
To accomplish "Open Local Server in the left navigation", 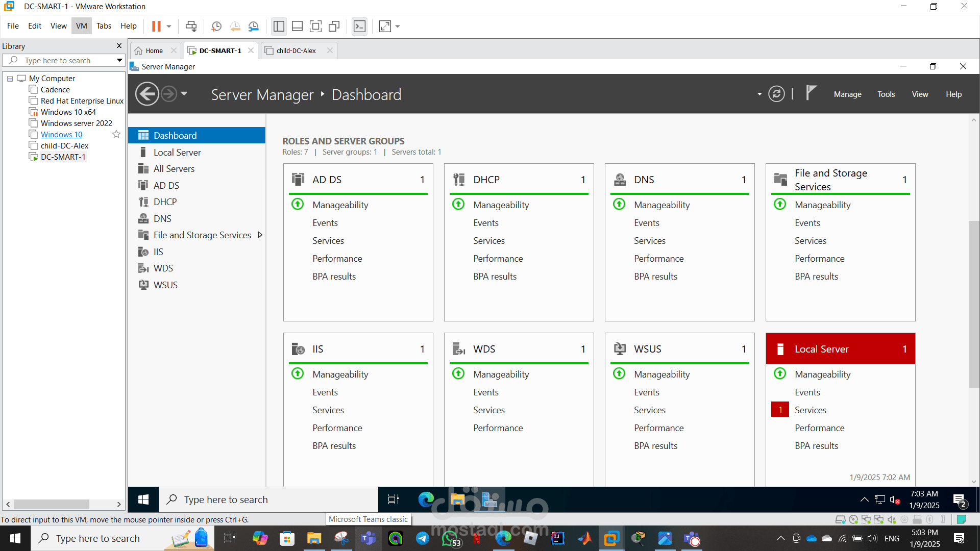I will point(197,152).
